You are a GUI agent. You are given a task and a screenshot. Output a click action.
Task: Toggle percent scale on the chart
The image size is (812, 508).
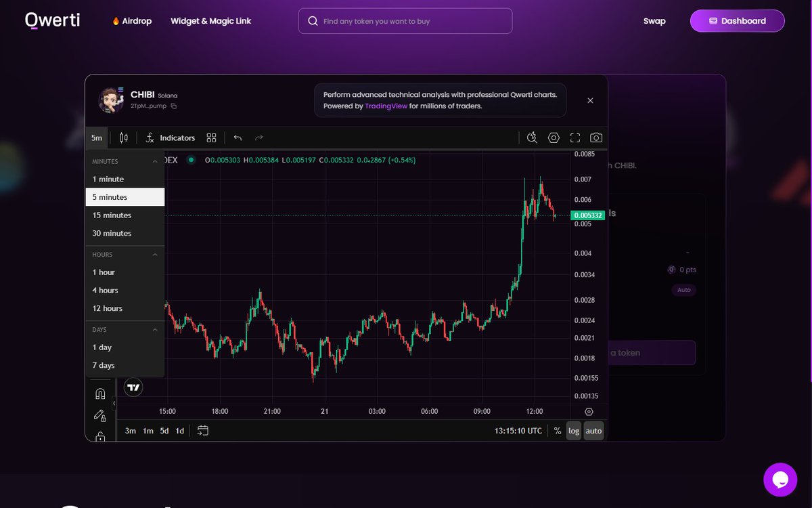click(558, 431)
